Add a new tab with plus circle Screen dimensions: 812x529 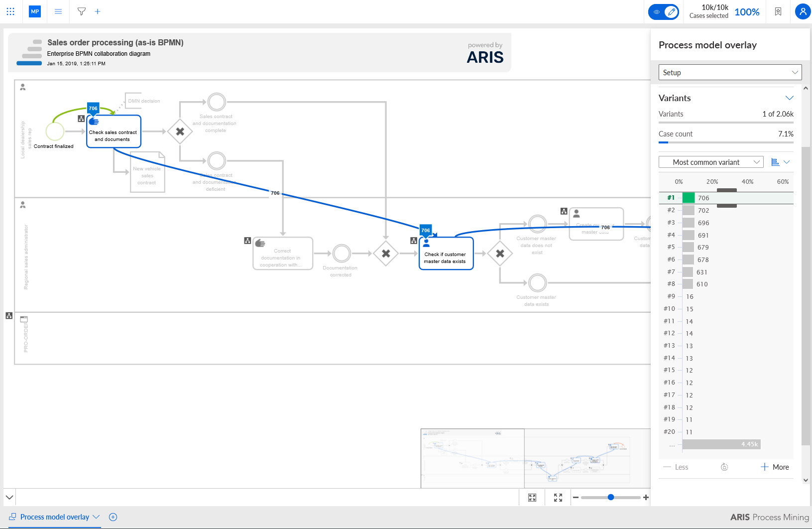[x=113, y=517]
